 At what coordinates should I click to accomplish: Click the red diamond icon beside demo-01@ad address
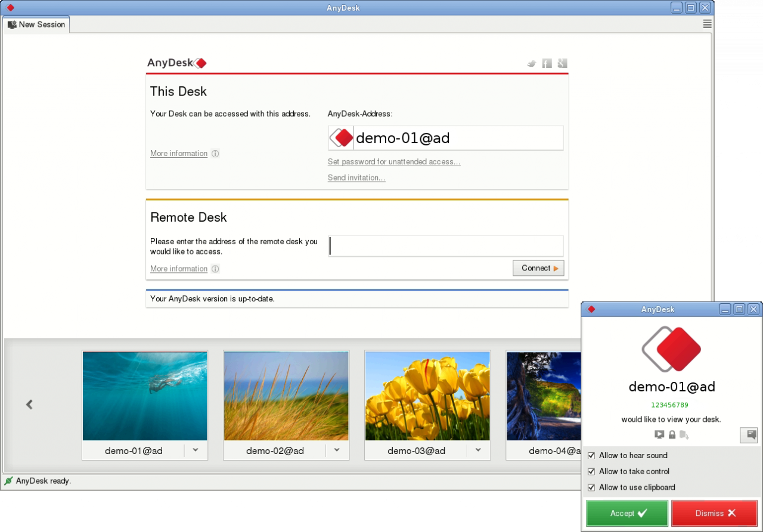tap(342, 138)
